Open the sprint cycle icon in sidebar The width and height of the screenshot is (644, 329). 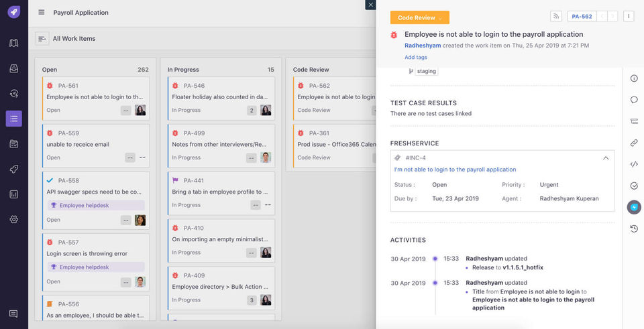(x=14, y=94)
